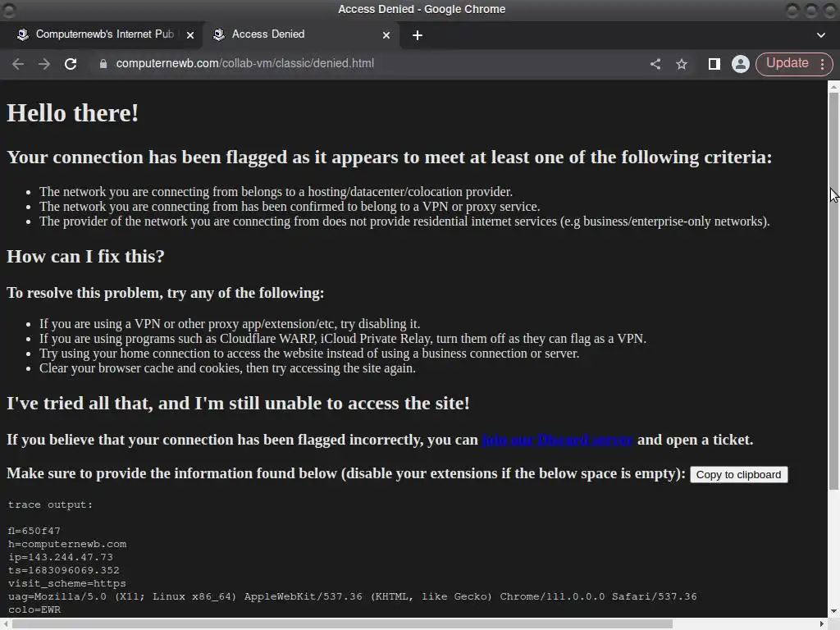Select the Access Denied tab

click(x=300, y=34)
